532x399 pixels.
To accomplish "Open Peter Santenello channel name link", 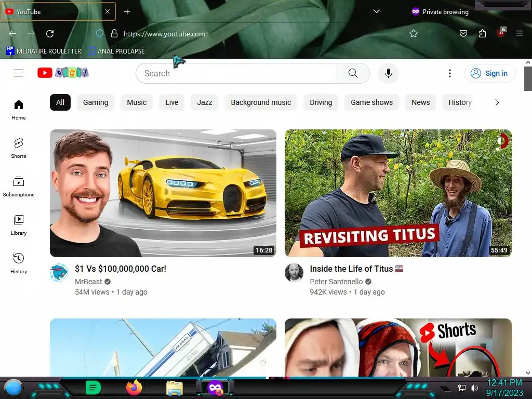I will coord(336,282).
